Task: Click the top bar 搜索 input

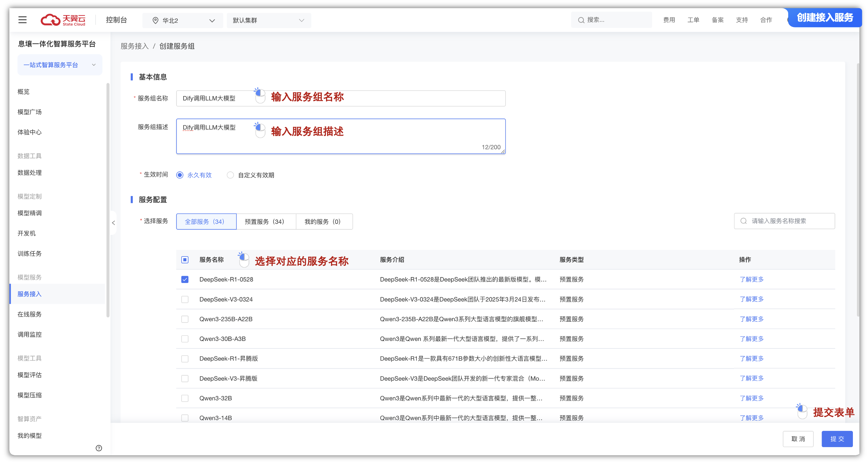Action: tap(611, 20)
